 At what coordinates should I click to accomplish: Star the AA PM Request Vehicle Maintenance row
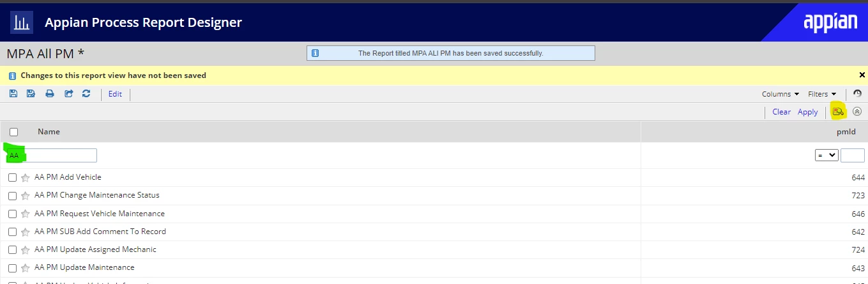[x=26, y=214]
